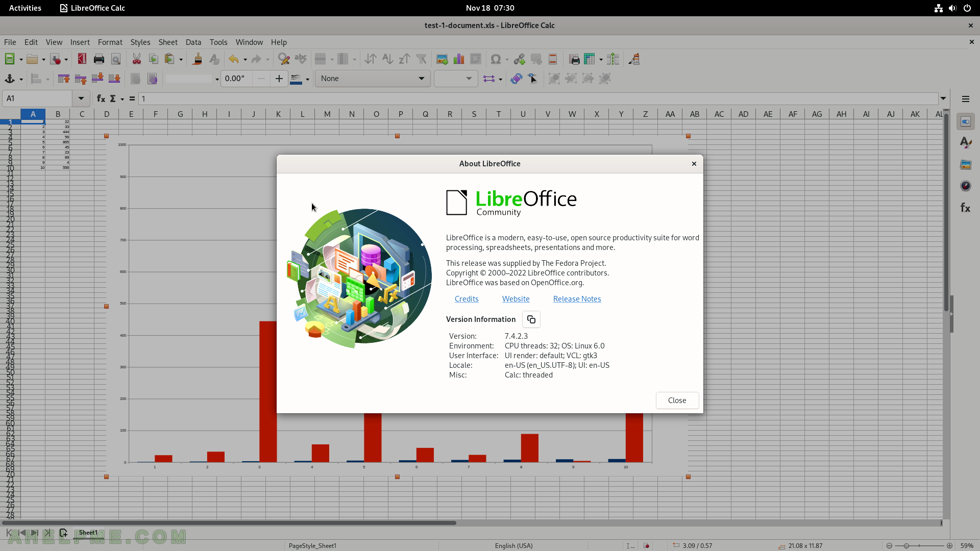Click the Send to Back icon

[114, 79]
